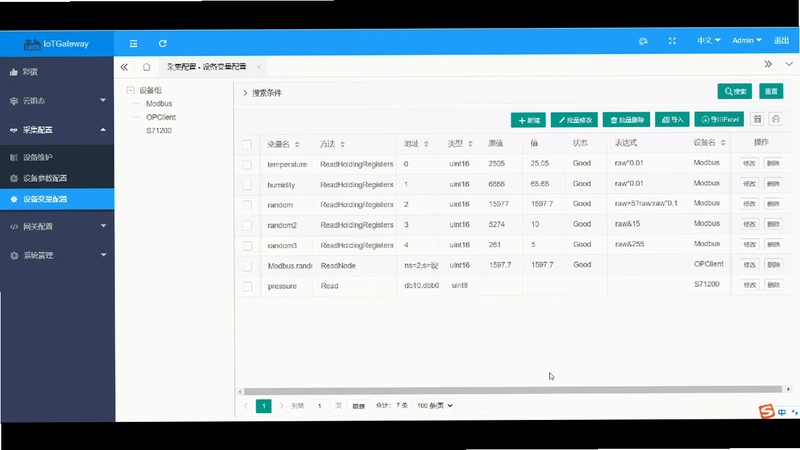Click the 批量修改 batch edit button

[x=574, y=120]
